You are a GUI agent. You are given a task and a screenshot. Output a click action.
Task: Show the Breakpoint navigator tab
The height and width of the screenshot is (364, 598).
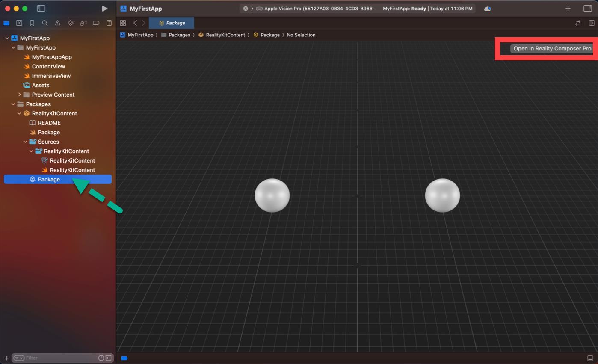96,23
